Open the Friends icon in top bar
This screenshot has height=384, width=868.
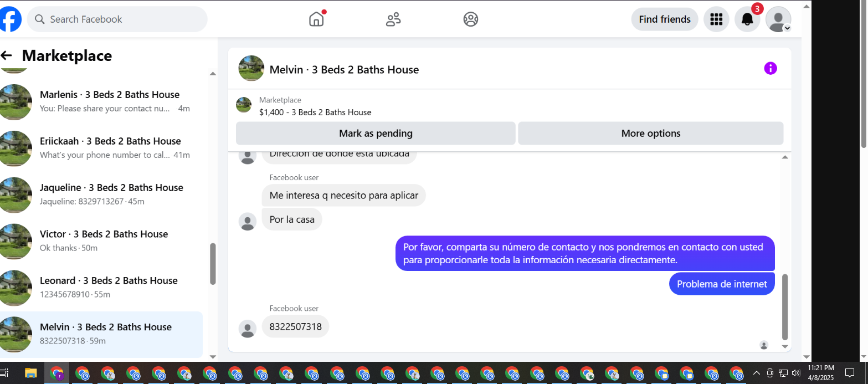[393, 19]
